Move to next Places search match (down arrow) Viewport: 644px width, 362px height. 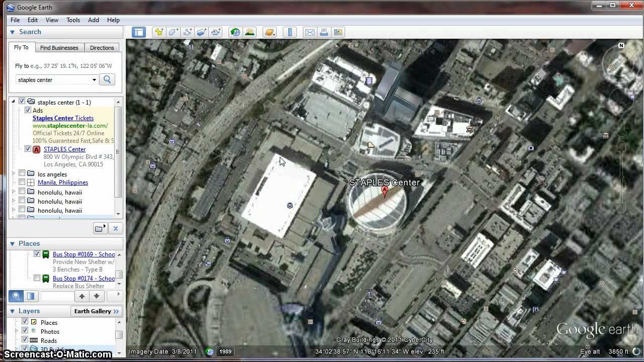pos(96,296)
